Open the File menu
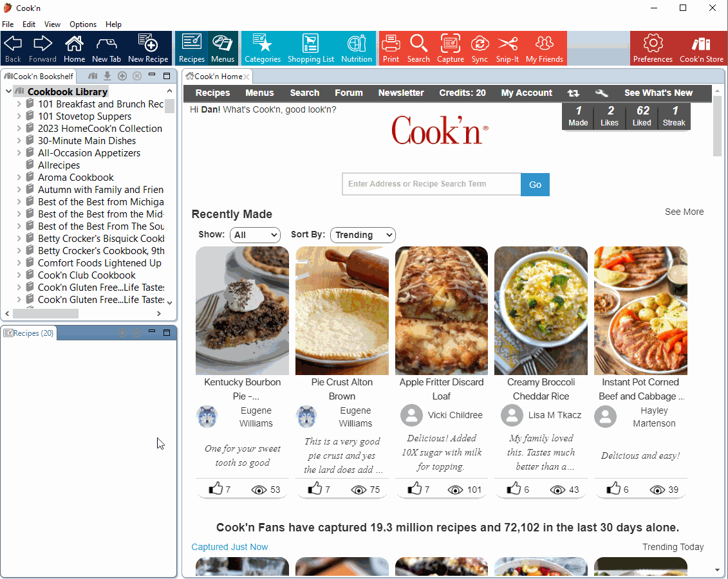Screen dimensions: 728x579 click(8, 24)
